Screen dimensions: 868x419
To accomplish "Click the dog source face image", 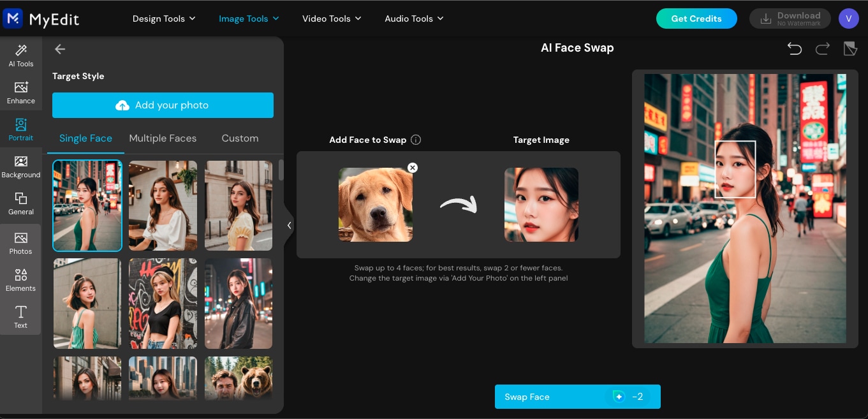I will pos(376,205).
